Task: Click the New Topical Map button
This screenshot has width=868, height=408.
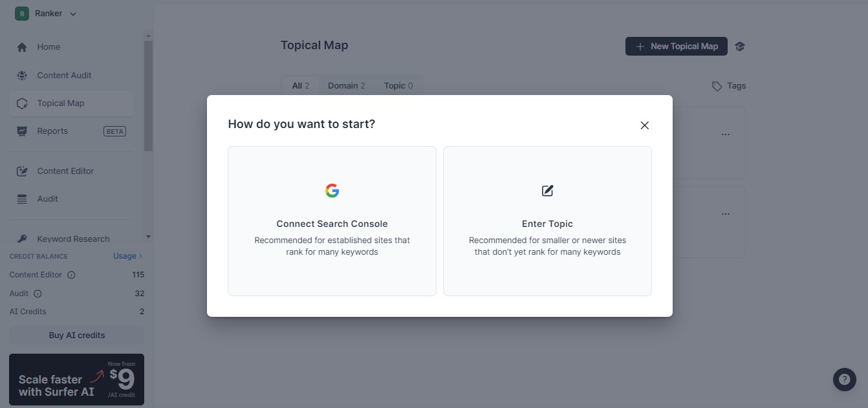Action: tap(677, 47)
